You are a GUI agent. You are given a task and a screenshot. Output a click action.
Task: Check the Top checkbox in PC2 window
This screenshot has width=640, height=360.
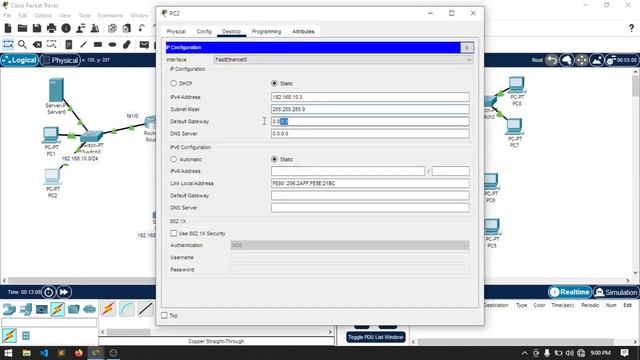point(164,315)
